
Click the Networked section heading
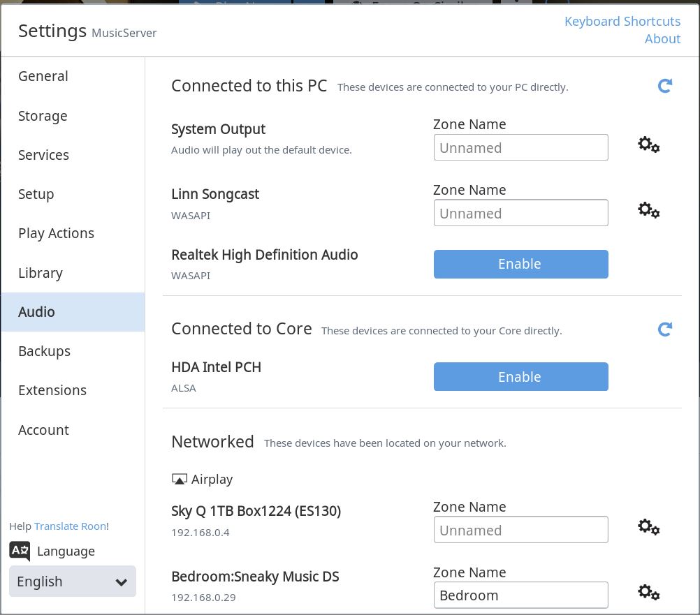coord(212,442)
